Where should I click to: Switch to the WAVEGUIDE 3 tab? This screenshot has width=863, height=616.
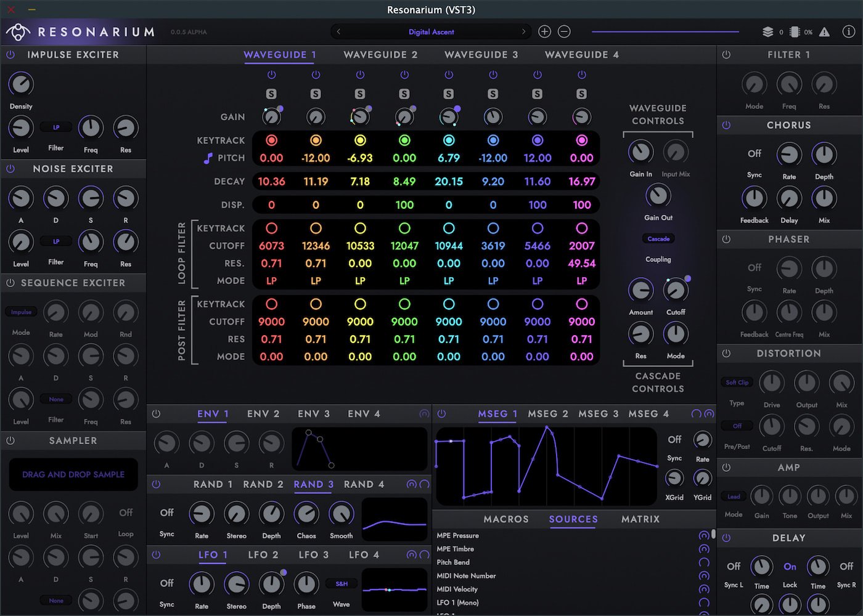pos(481,55)
